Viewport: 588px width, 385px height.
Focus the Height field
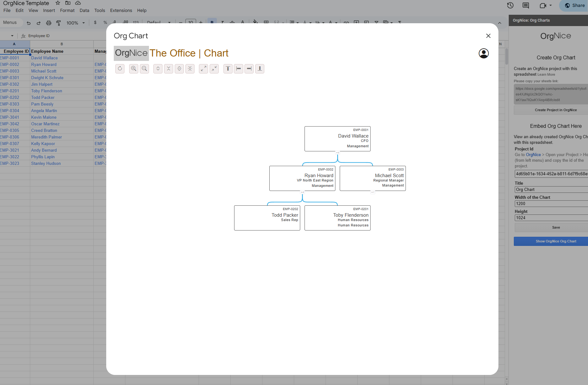coord(551,218)
